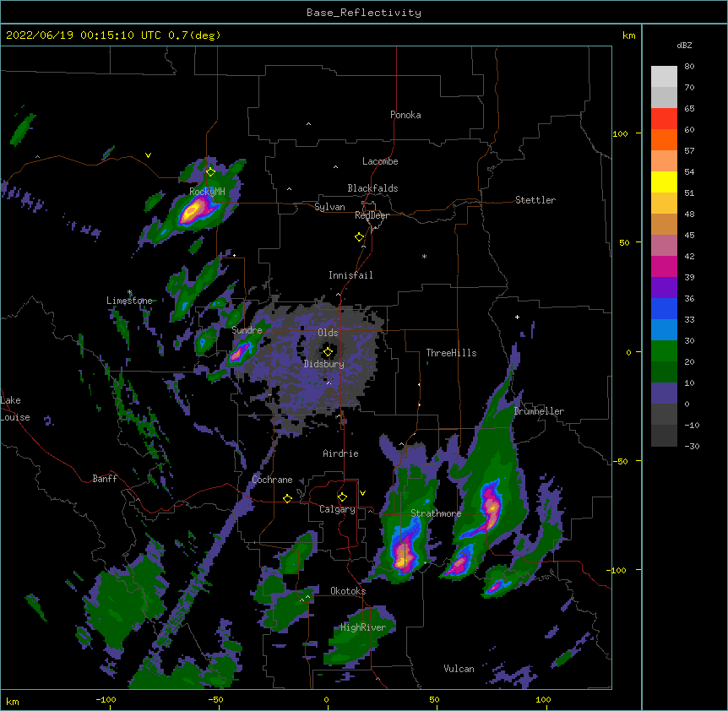Viewport: 728px width, 711px height.
Task: Pick the dark green 20-10 dBZ legend swatch
Action: [664, 372]
